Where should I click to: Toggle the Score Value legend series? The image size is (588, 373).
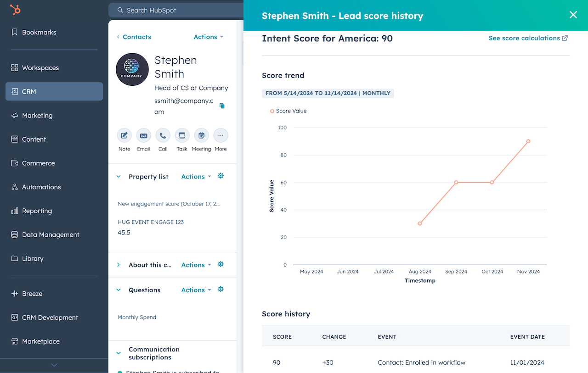point(288,111)
